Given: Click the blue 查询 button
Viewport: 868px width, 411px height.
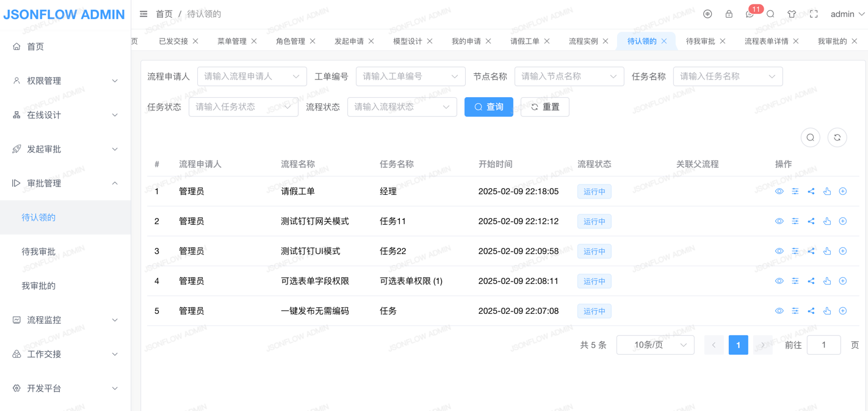Looking at the screenshot, I should click(488, 107).
